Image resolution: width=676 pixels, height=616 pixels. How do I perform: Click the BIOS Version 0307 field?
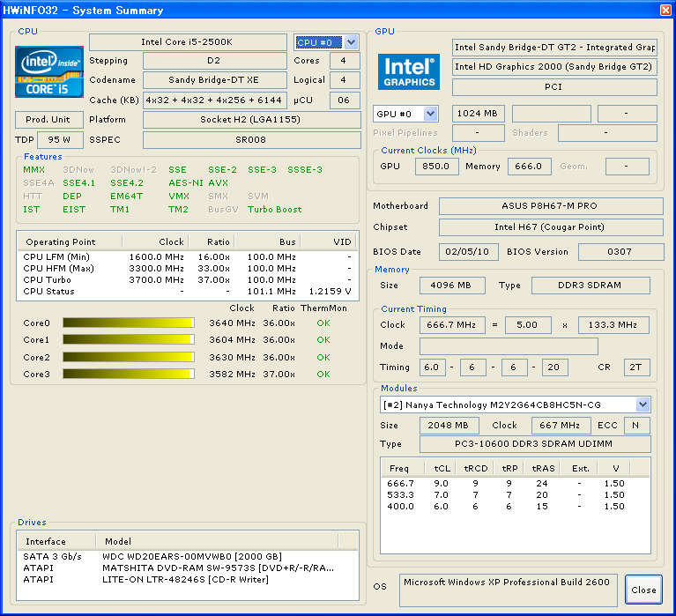[620, 252]
